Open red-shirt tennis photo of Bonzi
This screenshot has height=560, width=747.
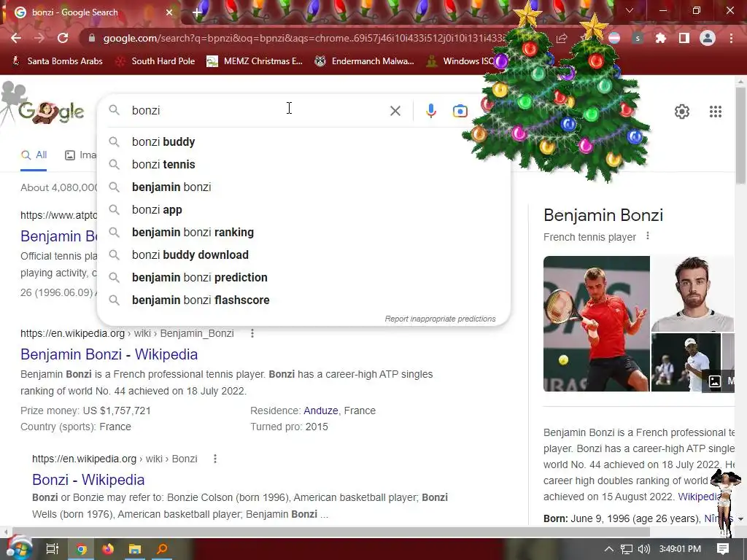[x=597, y=324]
